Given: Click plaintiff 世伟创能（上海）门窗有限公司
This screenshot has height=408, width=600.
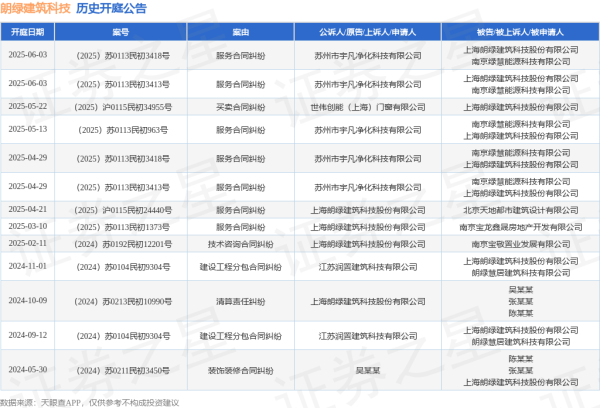Looking at the screenshot, I should click(x=368, y=107).
